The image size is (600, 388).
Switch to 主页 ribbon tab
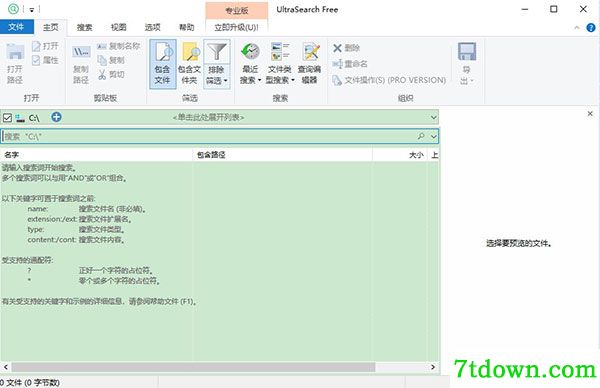tap(51, 27)
